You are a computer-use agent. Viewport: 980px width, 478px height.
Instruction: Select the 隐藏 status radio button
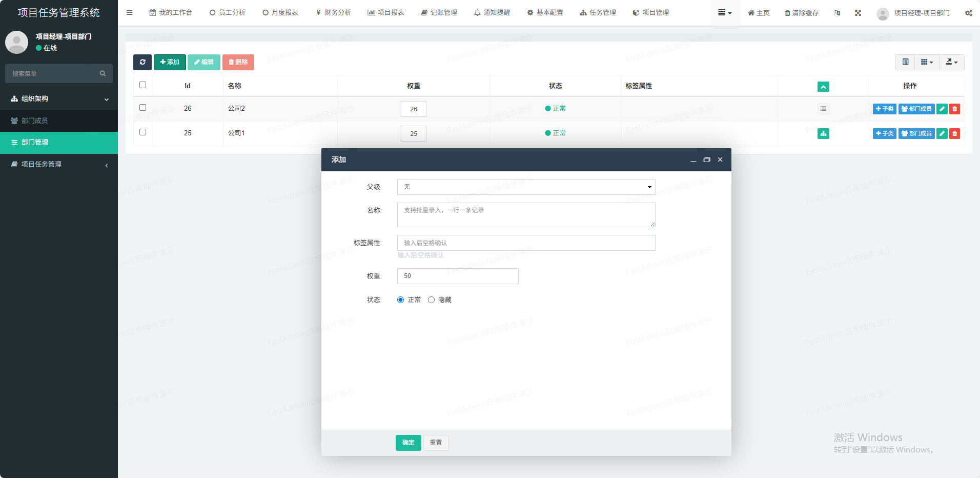[x=431, y=300]
